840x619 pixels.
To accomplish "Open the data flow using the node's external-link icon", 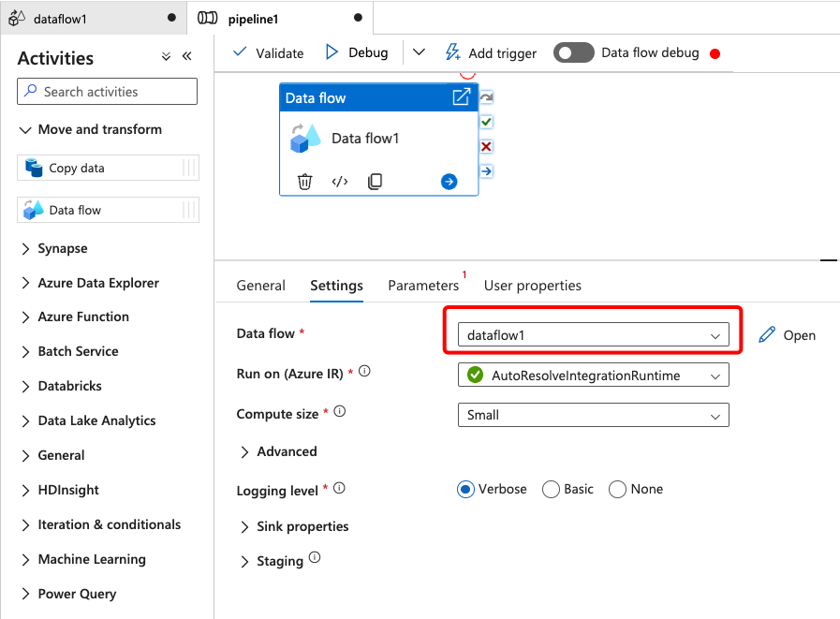I will (x=462, y=97).
